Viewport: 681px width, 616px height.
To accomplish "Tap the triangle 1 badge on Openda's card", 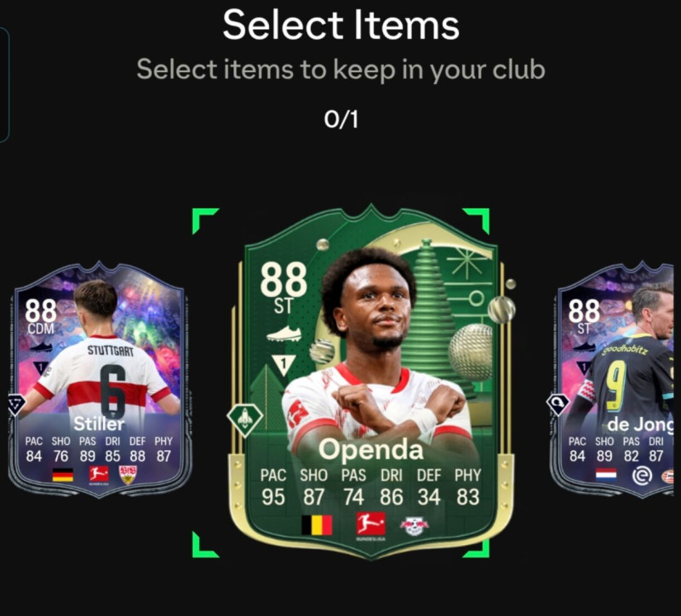I will pyautogui.click(x=283, y=364).
